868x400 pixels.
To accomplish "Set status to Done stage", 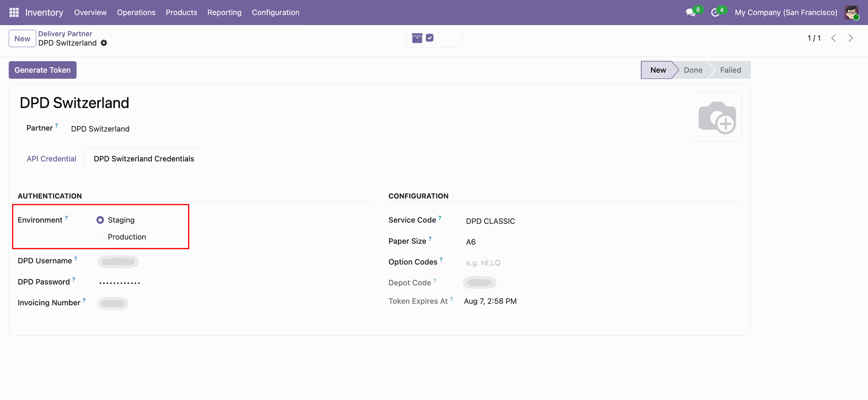I will 693,70.
